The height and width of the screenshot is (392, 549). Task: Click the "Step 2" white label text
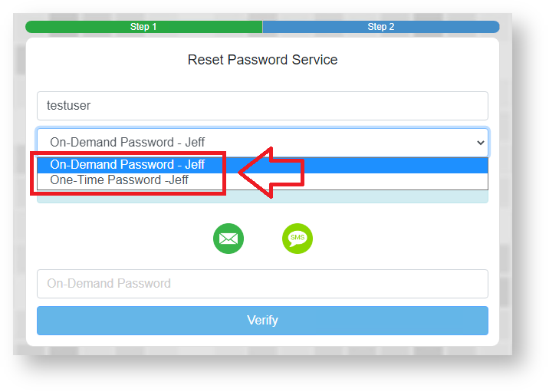pyautogui.click(x=381, y=27)
